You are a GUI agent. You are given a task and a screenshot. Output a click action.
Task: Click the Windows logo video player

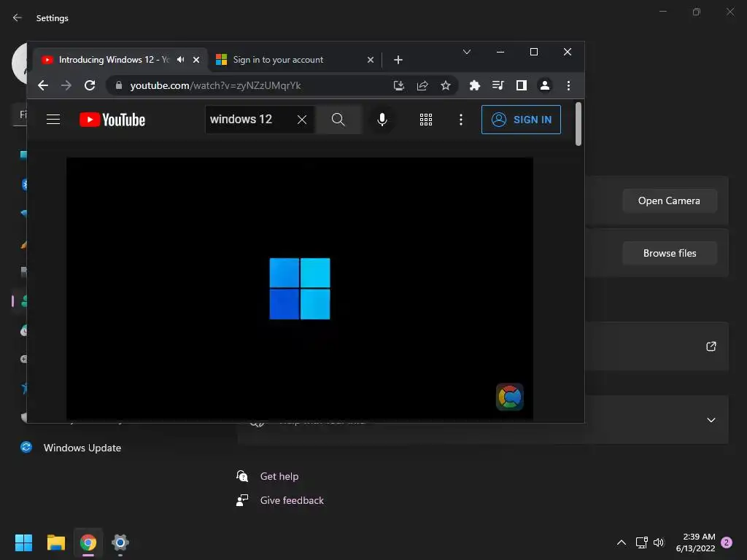pyautogui.click(x=300, y=289)
